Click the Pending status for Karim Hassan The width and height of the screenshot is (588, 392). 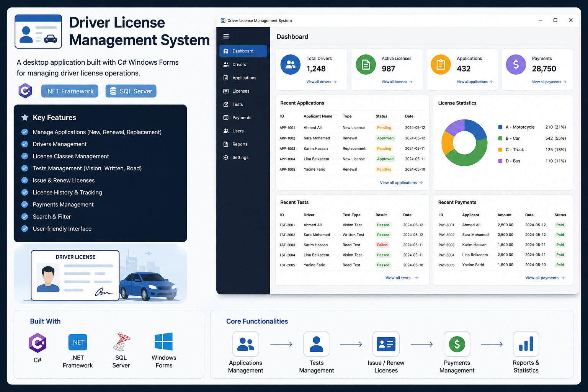pyautogui.click(x=384, y=149)
